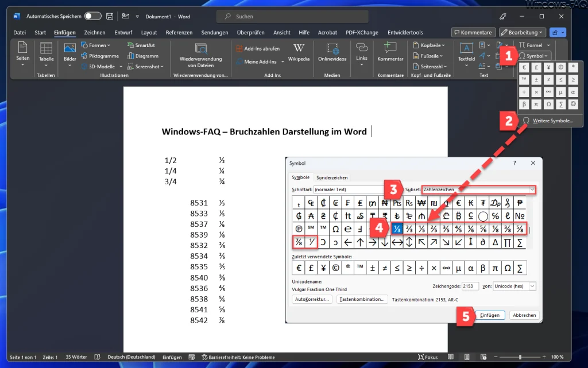Click the 35 Wörter word count
The height and width of the screenshot is (368, 588).
click(76, 357)
